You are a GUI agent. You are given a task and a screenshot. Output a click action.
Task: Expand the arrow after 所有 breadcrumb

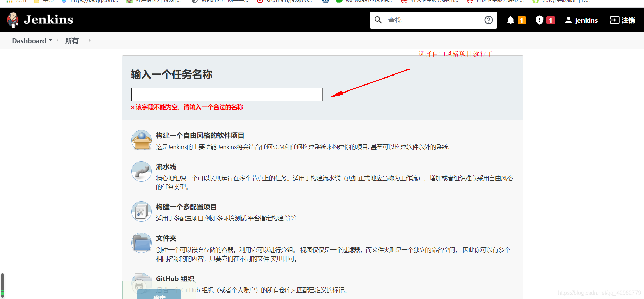click(x=90, y=40)
